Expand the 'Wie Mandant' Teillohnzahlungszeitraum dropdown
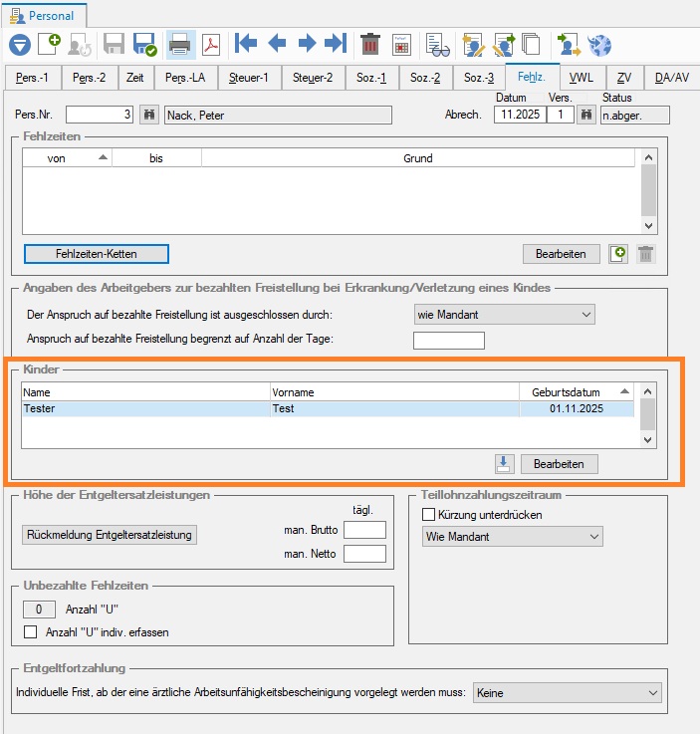This screenshot has width=700, height=734. 513,537
